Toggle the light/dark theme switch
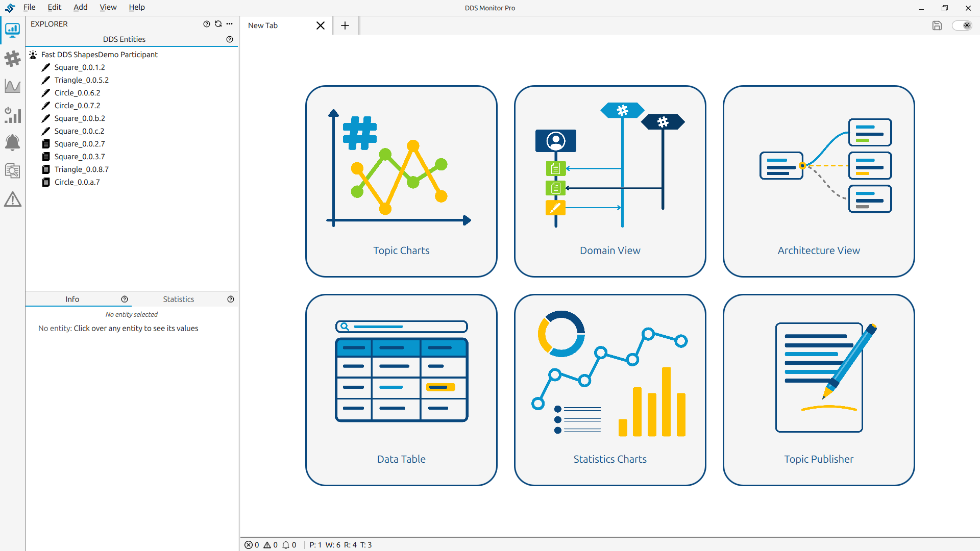This screenshot has width=980, height=551. (x=963, y=26)
